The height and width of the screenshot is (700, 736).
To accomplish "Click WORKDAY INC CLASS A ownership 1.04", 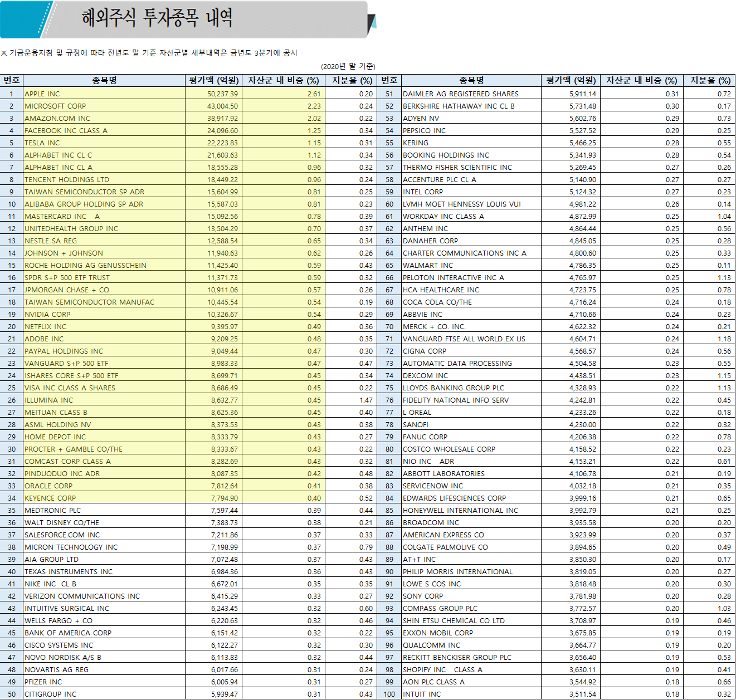I will [709, 216].
